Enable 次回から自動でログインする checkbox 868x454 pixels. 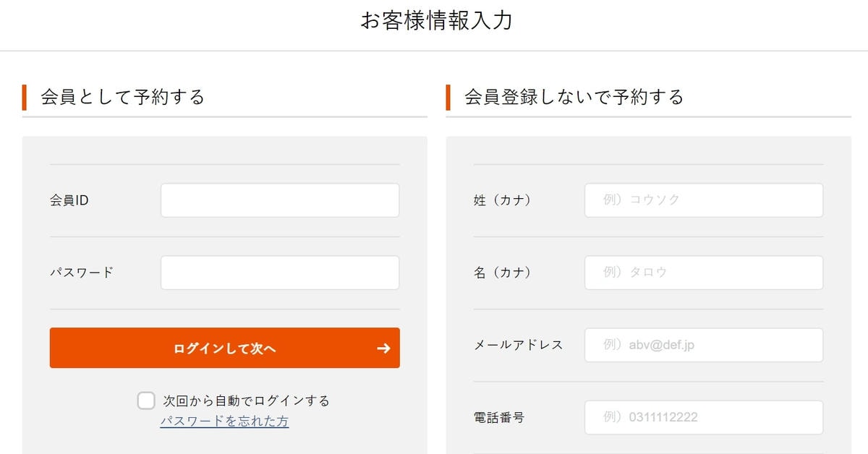coord(146,401)
